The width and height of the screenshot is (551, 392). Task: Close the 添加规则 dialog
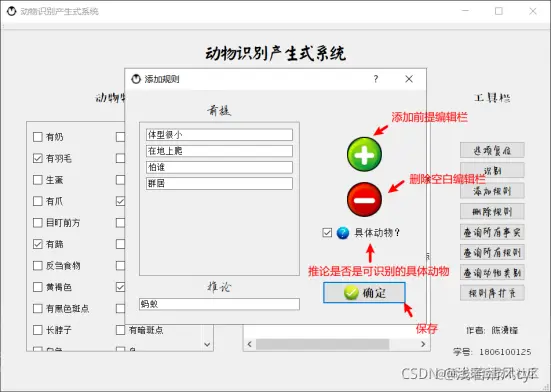tap(409, 79)
